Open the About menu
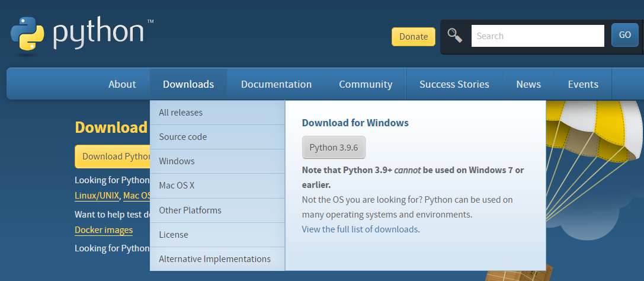644x281 pixels. coord(122,84)
